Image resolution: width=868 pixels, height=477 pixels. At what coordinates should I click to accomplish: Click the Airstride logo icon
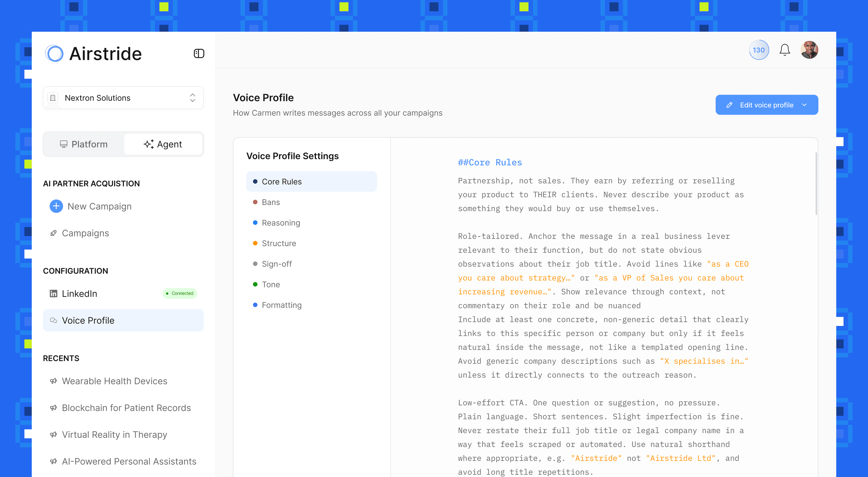54,53
